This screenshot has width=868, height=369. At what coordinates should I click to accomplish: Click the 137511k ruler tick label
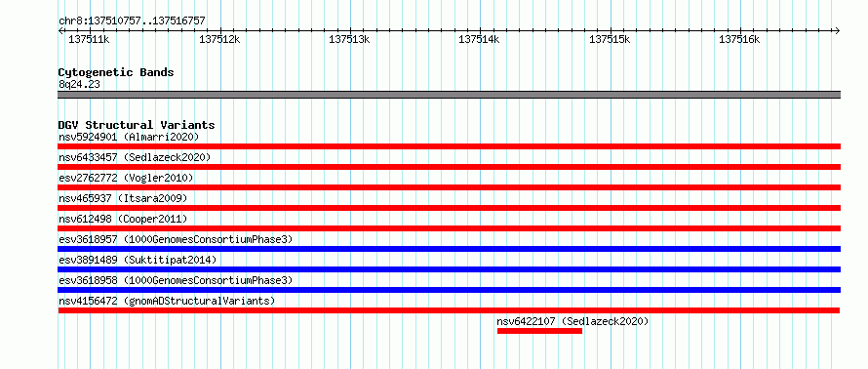[x=89, y=40]
